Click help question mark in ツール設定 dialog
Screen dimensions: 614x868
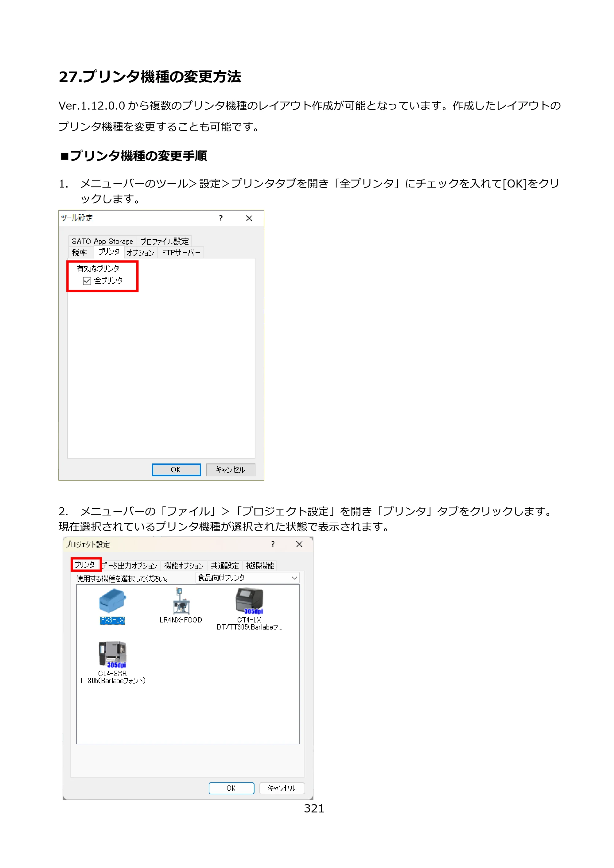pyautogui.click(x=221, y=218)
